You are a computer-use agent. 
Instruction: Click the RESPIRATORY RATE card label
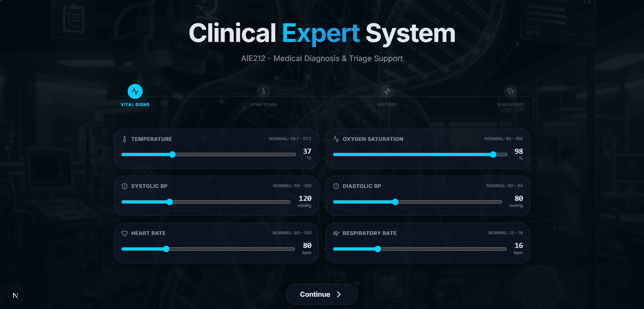370,233
